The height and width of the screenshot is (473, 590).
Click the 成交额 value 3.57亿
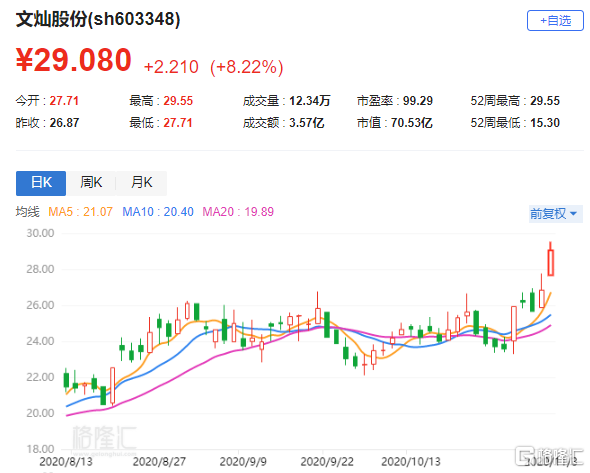pyautogui.click(x=307, y=123)
